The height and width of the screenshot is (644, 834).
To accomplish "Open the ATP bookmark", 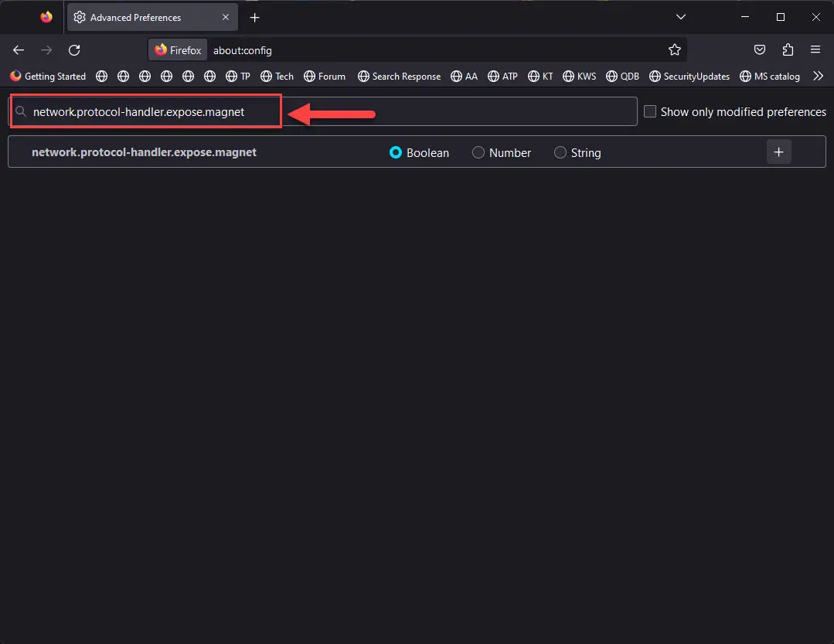I will (x=502, y=76).
